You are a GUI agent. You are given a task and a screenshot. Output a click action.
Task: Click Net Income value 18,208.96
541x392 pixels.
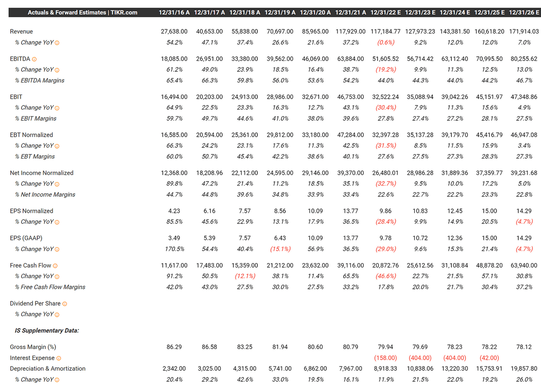pyautogui.click(x=209, y=173)
